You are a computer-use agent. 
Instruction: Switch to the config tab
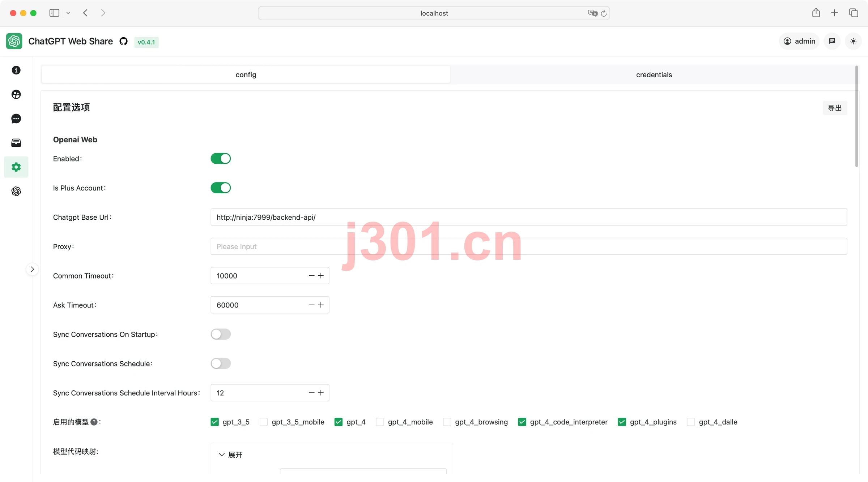tap(246, 75)
